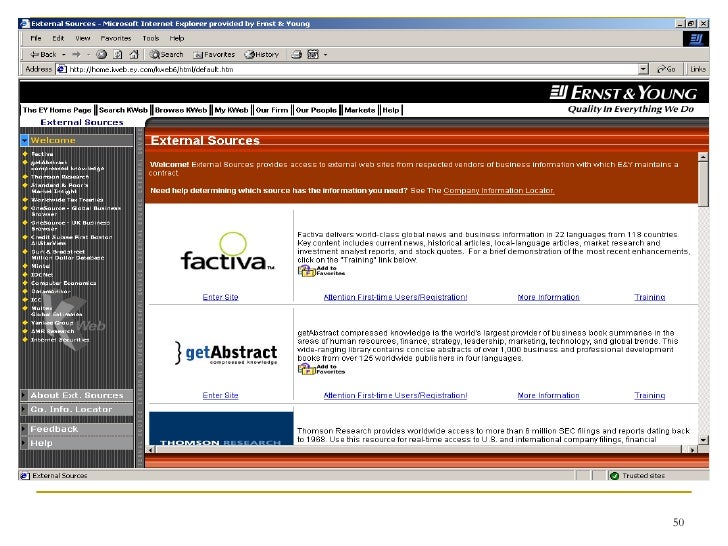Screen dimensions: 728x546
Task: Refresh the page with Refresh icon
Action: [118, 54]
